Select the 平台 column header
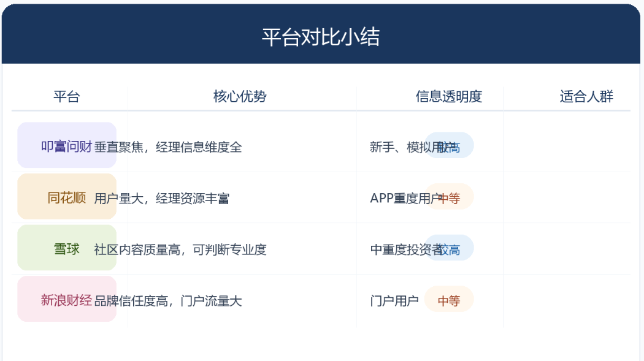The height and width of the screenshot is (361, 644). pyautogui.click(x=66, y=97)
